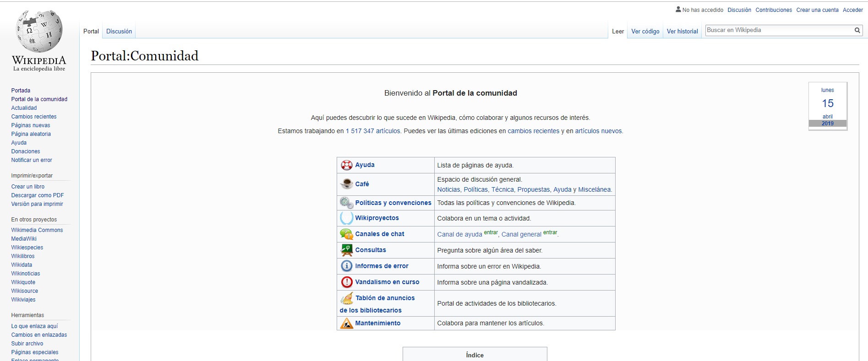Image resolution: width=868 pixels, height=361 pixels.
Task: Click the abril month in calendar
Action: pos(828,117)
